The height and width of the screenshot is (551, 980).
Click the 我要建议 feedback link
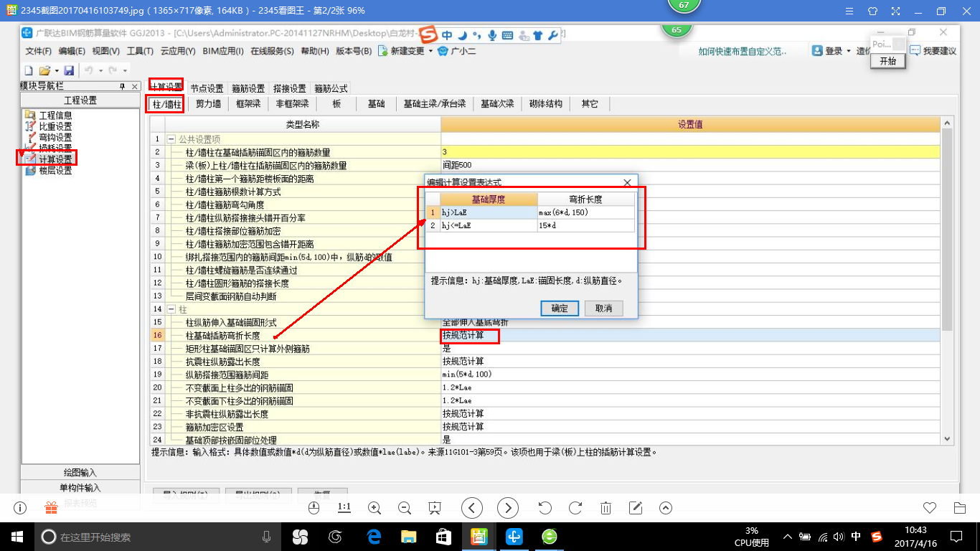pos(933,51)
